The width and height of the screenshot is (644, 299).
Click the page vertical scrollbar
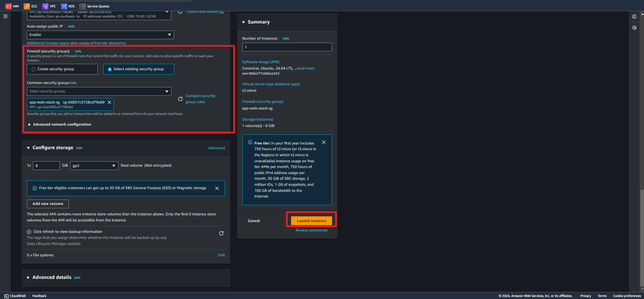tap(642, 239)
